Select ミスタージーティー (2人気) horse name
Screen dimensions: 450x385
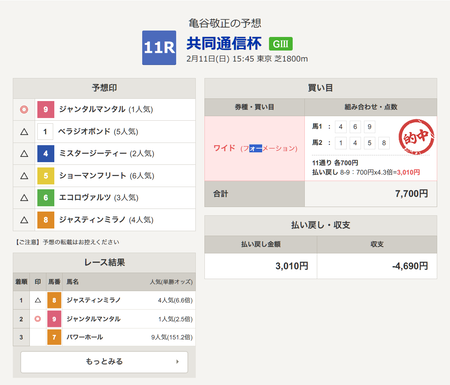[x=107, y=153]
